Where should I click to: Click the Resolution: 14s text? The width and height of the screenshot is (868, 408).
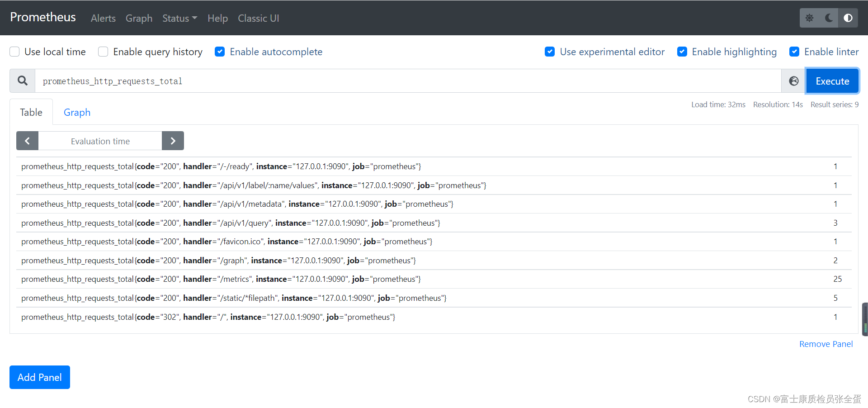tap(778, 104)
